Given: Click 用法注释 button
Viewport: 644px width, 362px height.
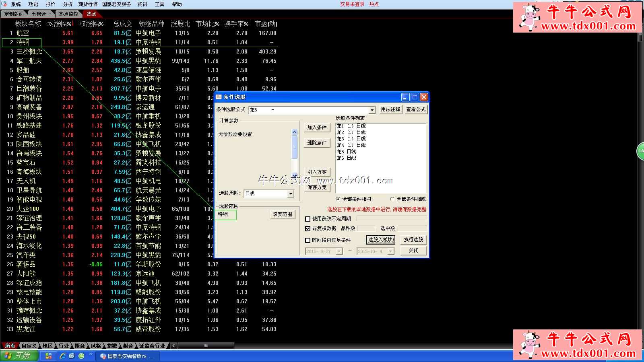Looking at the screenshot, I should coord(390,109).
